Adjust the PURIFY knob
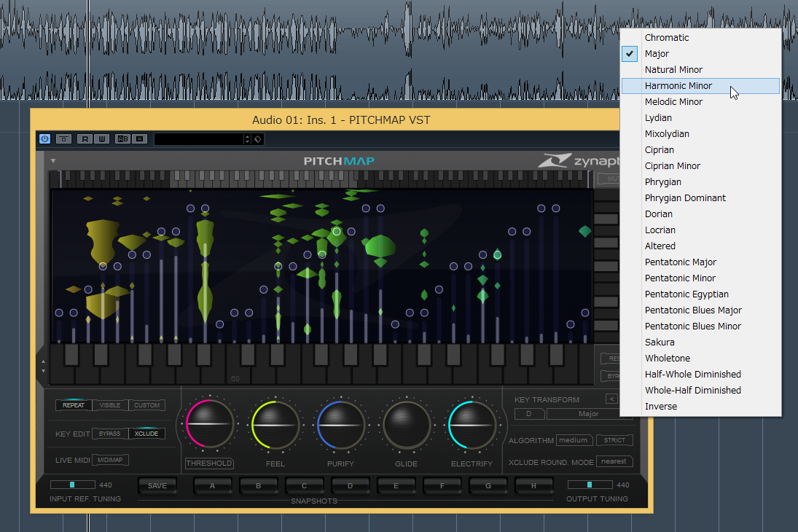Screen dimensions: 798x532 [x=340, y=424]
